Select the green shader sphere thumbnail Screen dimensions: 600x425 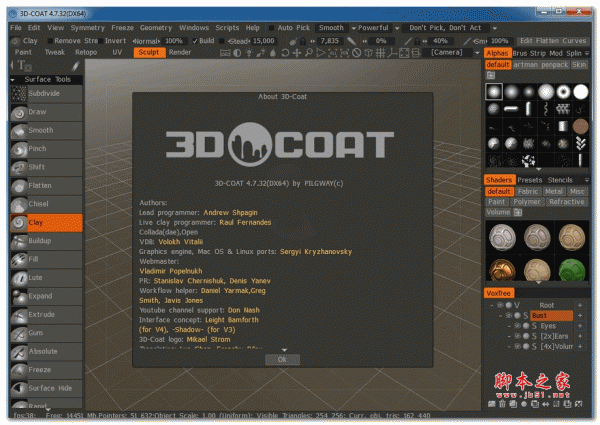572,270
